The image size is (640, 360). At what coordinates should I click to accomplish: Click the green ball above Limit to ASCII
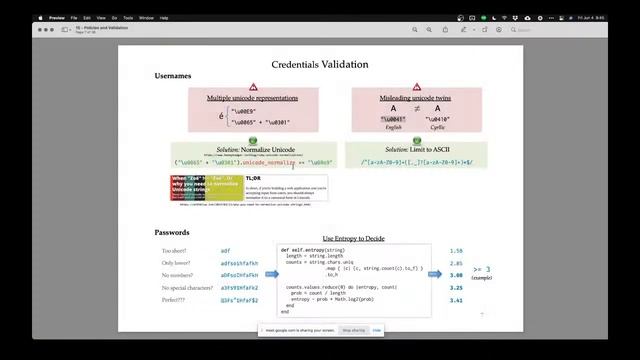417,141
